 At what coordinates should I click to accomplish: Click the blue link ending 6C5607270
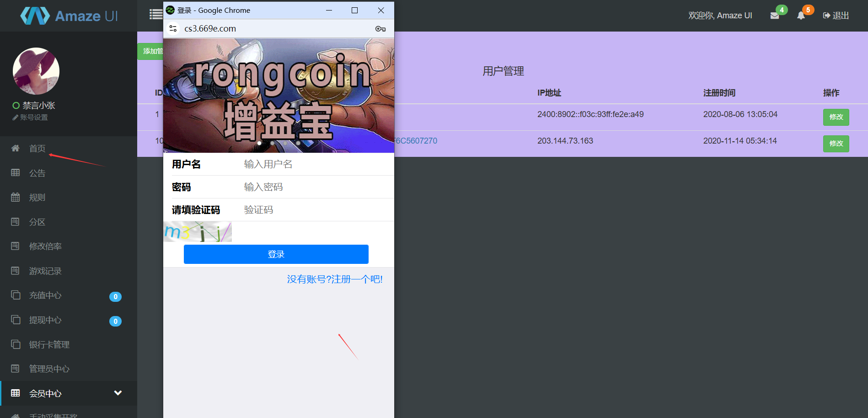(416, 141)
